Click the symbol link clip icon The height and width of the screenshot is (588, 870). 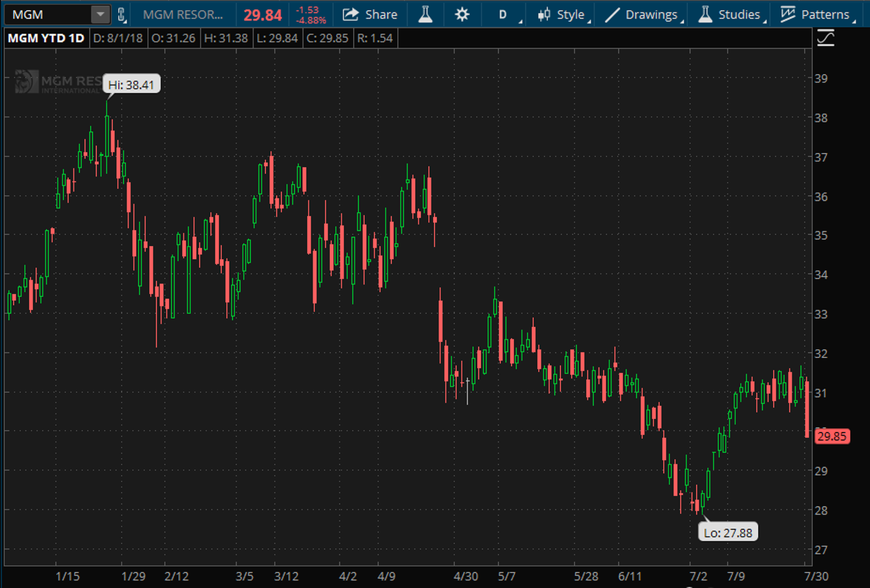[x=122, y=14]
